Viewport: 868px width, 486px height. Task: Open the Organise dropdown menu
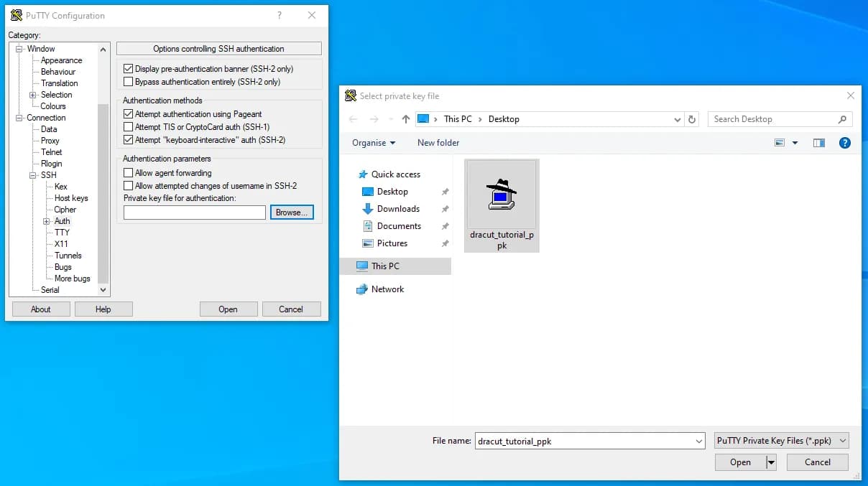(374, 143)
